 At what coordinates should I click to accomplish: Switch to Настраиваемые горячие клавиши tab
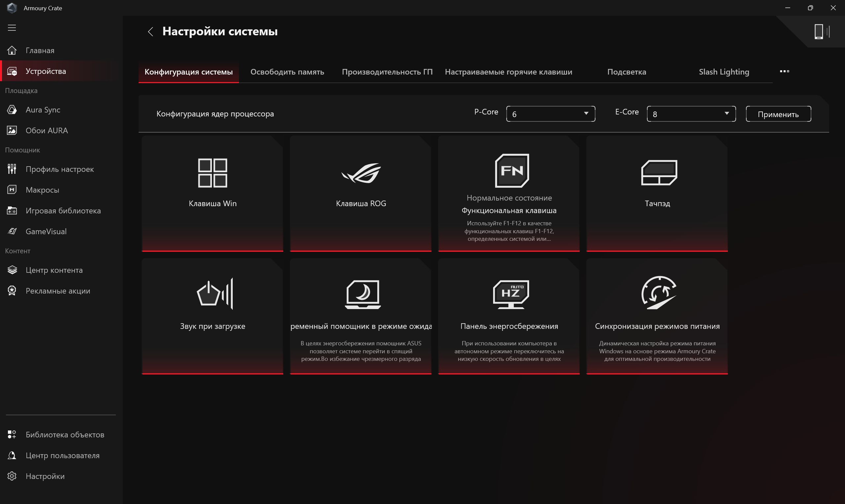508,72
